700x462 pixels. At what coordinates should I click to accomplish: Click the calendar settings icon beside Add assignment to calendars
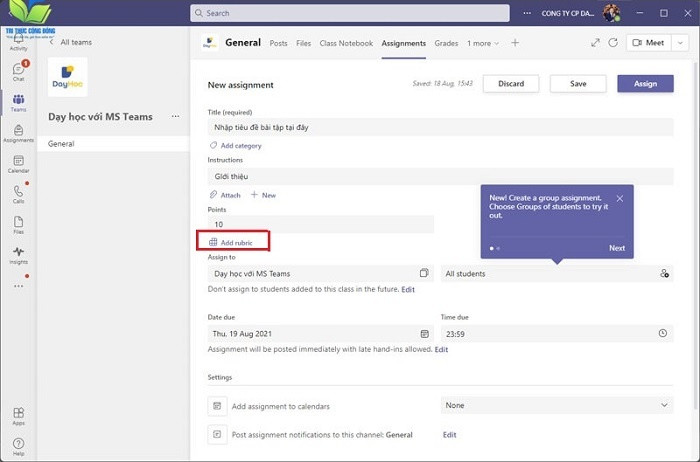(x=217, y=406)
